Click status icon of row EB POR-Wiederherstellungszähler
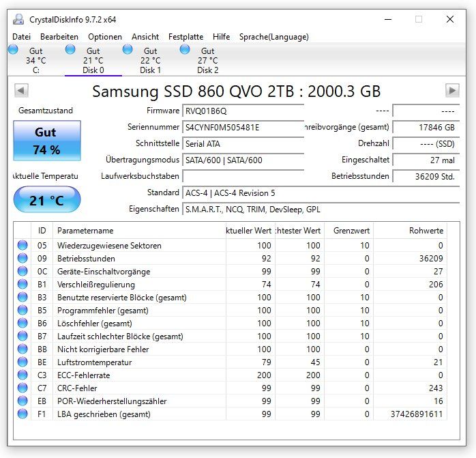The image size is (476, 458). pos(23,401)
